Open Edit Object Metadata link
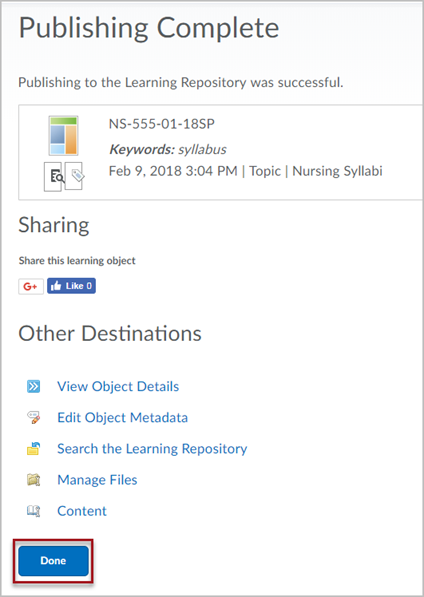 123,418
